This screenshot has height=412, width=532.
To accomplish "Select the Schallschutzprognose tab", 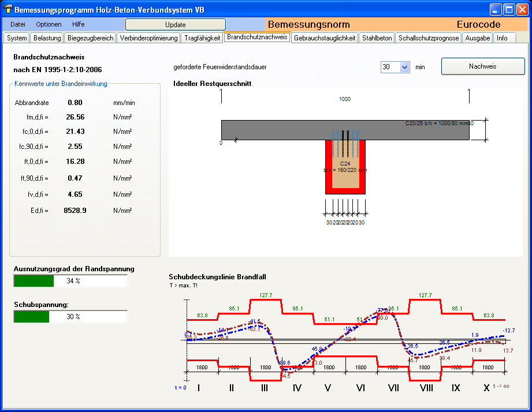I will coord(429,38).
